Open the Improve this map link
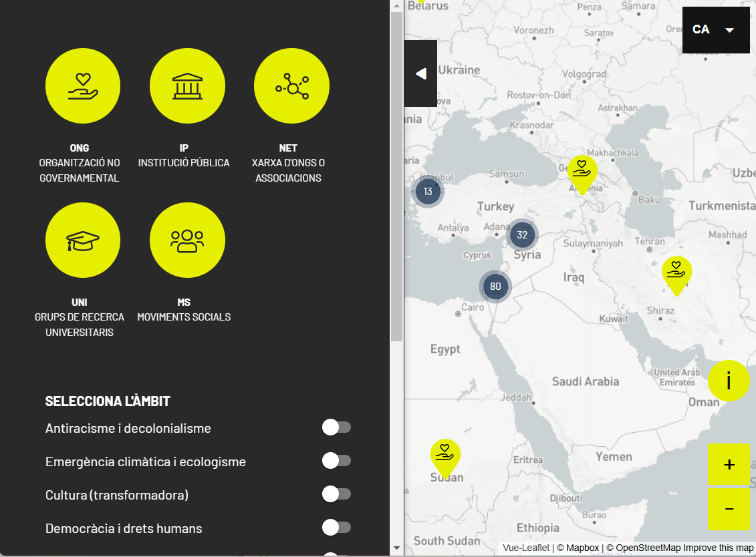Image resolution: width=756 pixels, height=557 pixels. 718,548
